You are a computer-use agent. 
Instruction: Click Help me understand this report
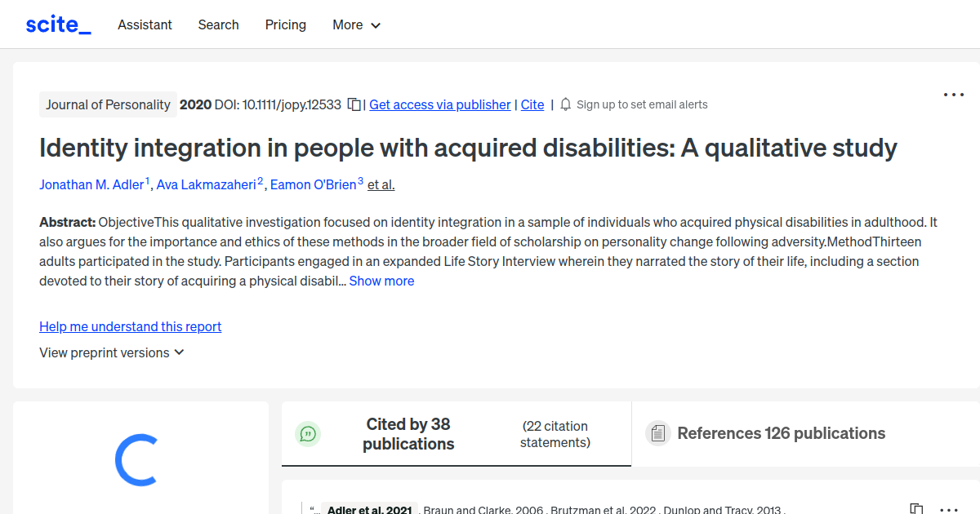tap(130, 326)
